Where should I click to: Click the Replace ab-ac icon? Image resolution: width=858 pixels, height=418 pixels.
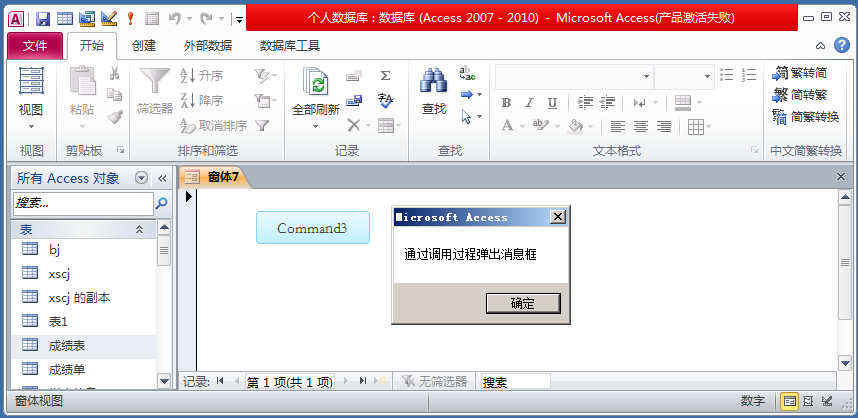click(x=467, y=73)
